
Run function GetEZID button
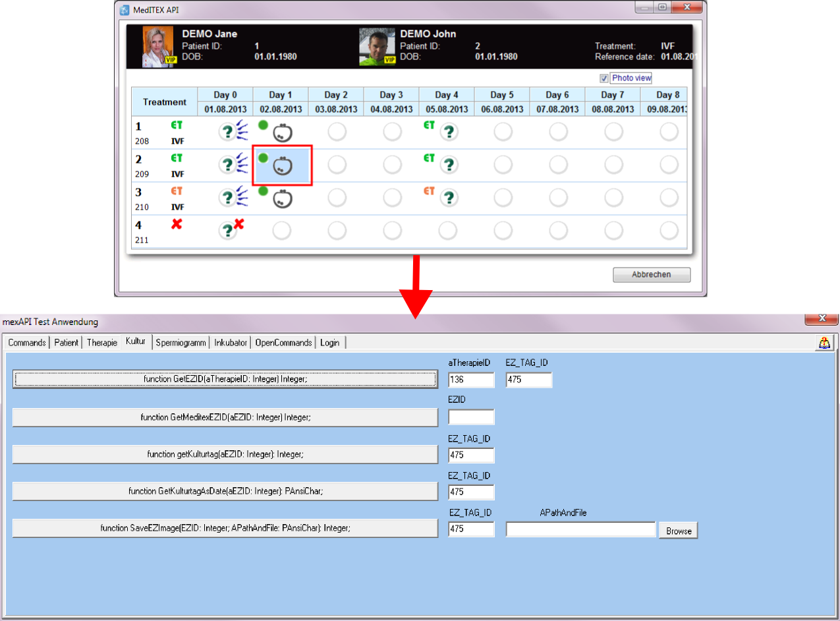(x=225, y=379)
